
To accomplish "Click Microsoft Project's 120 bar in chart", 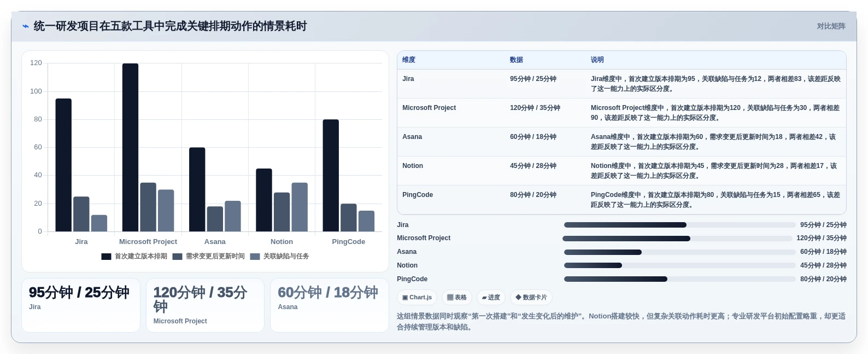I will coord(130,147).
